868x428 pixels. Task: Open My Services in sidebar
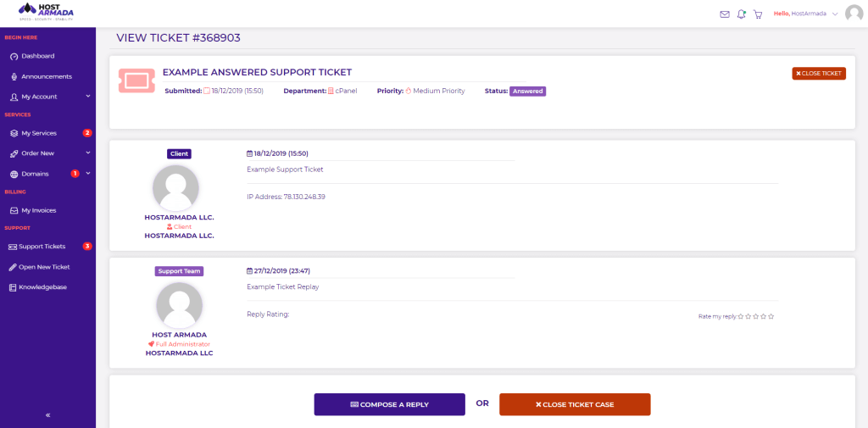[39, 133]
